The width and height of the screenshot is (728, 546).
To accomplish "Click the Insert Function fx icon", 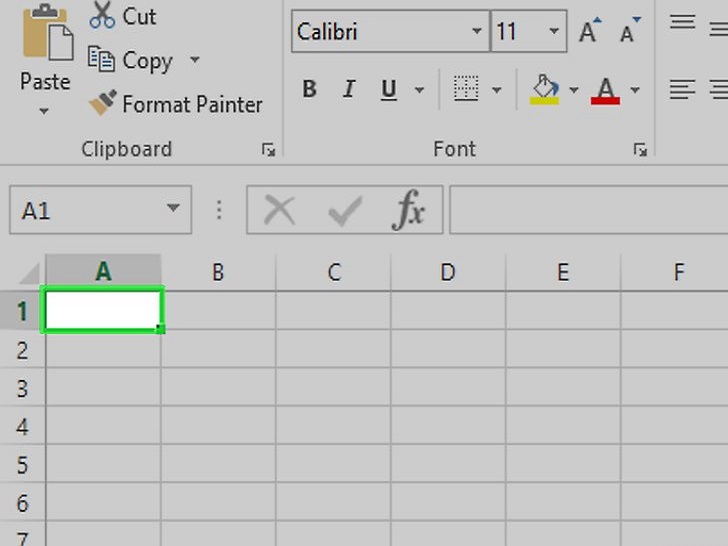I will [409, 211].
